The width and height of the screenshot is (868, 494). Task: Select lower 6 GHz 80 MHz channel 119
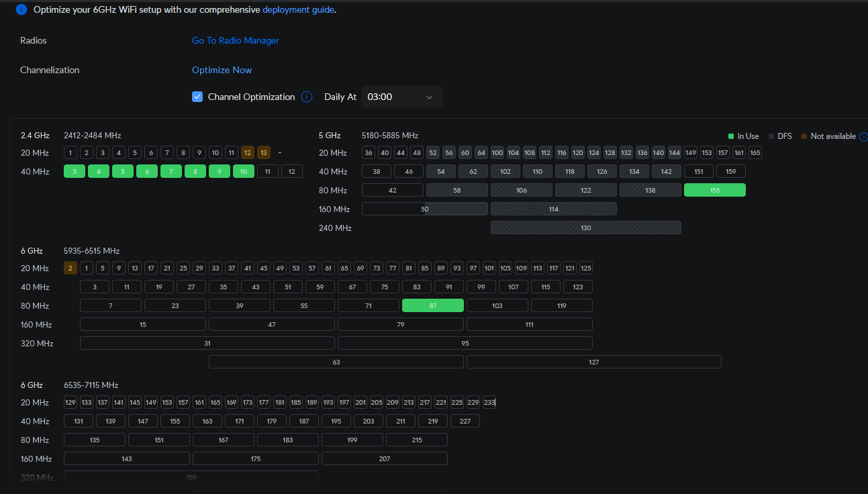tap(562, 305)
